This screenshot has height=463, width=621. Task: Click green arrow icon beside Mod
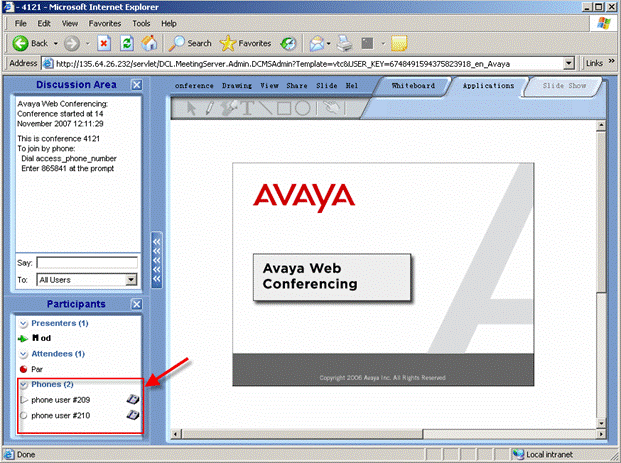[x=23, y=339]
